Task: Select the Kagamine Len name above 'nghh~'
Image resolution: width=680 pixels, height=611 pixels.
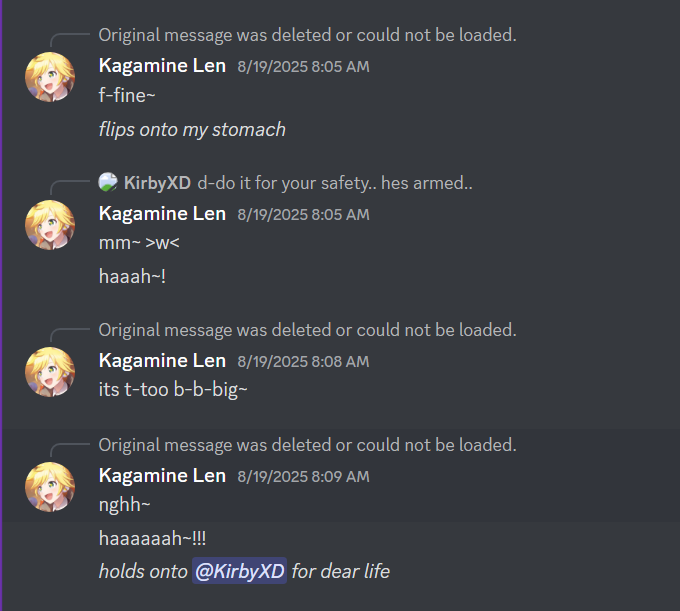Action: (x=162, y=476)
